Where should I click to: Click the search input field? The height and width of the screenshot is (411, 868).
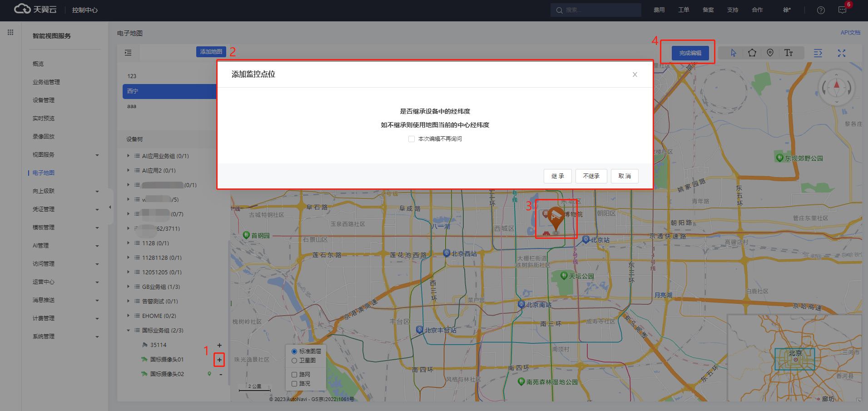600,10
